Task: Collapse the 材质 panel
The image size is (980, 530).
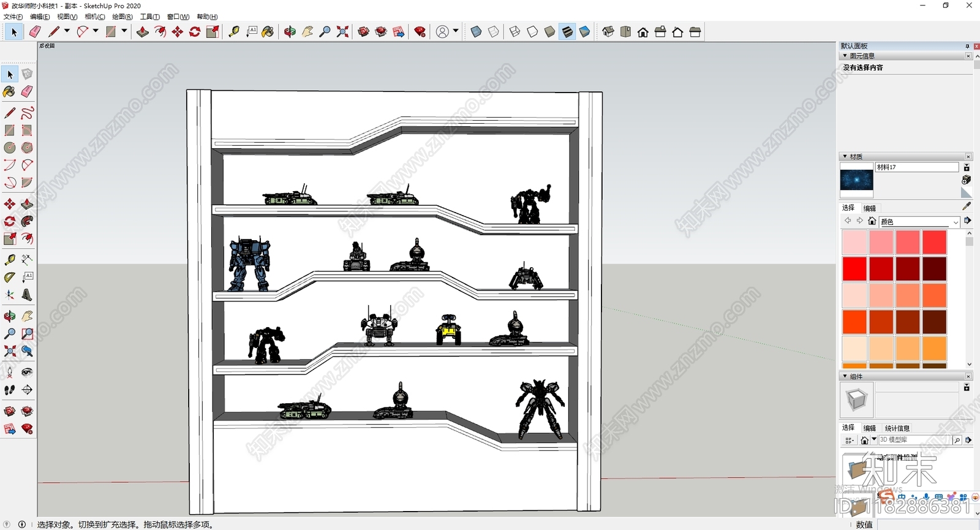Action: [x=845, y=156]
